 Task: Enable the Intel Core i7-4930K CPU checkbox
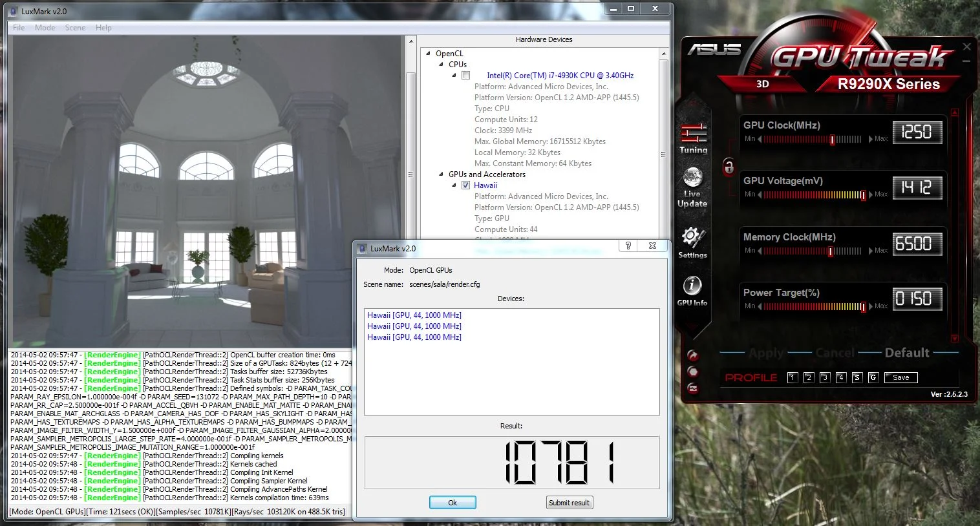click(x=465, y=76)
